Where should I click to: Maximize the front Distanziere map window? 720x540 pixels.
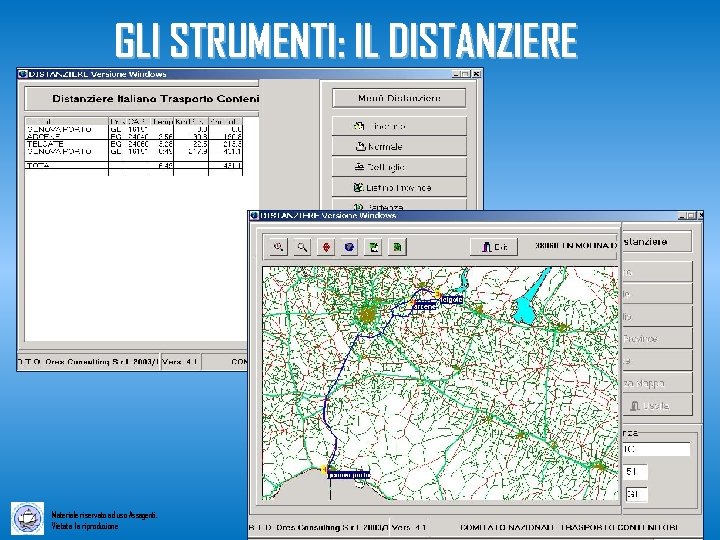691,215
